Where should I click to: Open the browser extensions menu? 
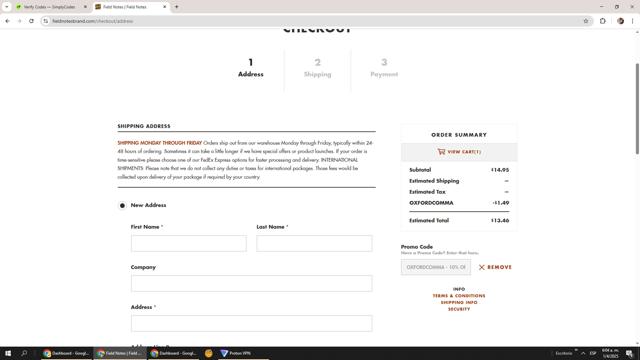tap(603, 21)
